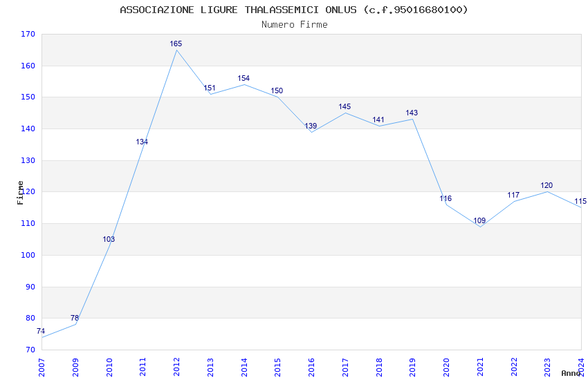Click the 70 y-axis tick label
This screenshot has height=380, width=588.
point(30,350)
